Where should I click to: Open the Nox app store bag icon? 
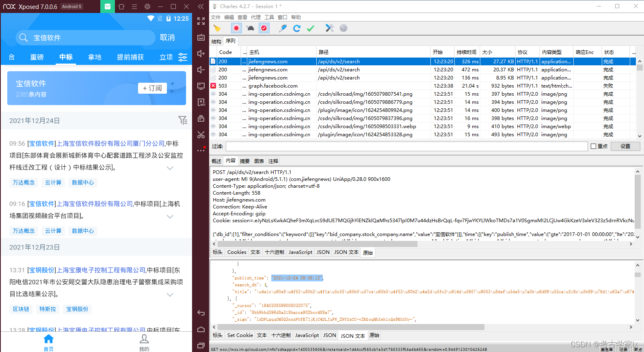(x=108, y=6)
